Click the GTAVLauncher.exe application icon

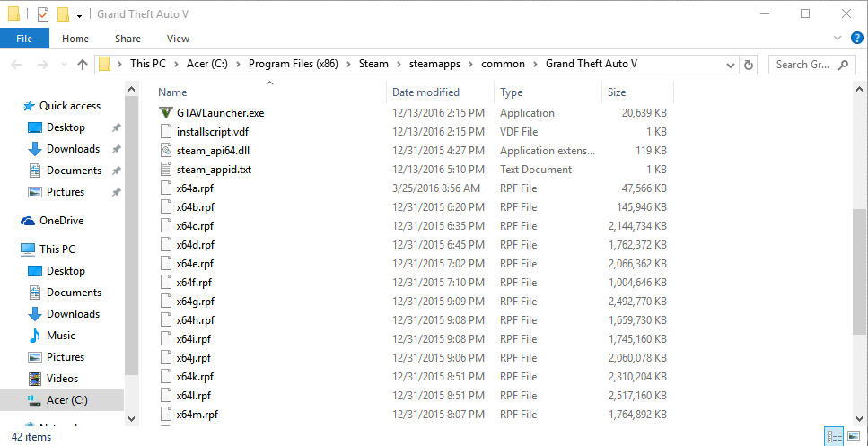pyautogui.click(x=165, y=113)
